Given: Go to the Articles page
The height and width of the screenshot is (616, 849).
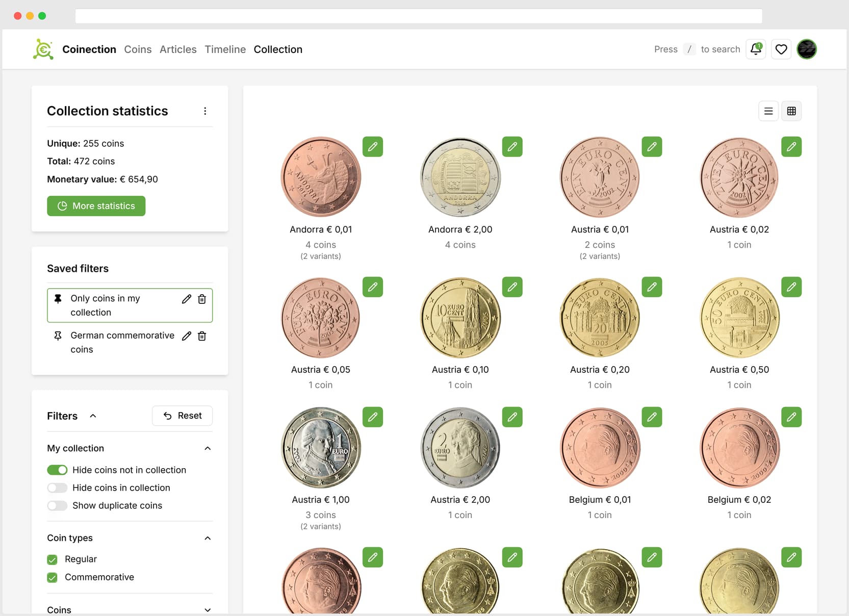Looking at the screenshot, I should pyautogui.click(x=178, y=49).
